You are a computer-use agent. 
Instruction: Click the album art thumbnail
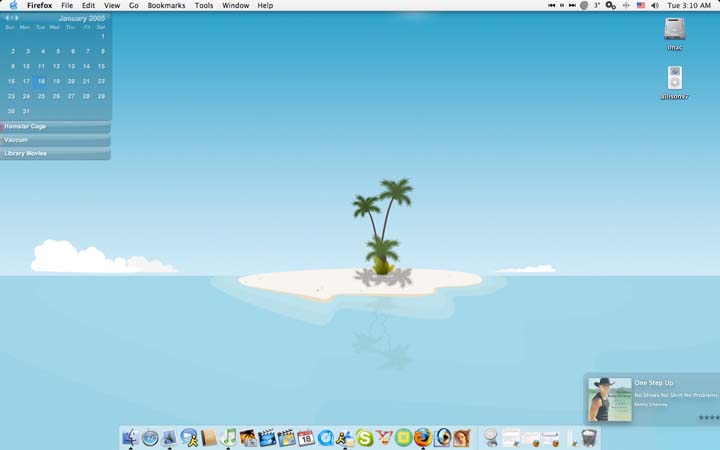click(610, 399)
